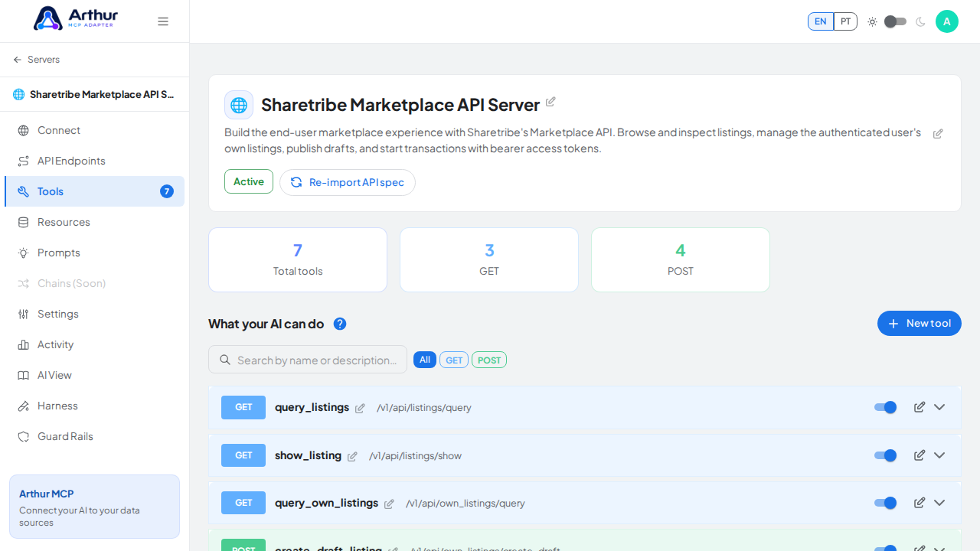Screen dimensions: 980x551
Task: Open the Settings section
Action: (x=94, y=314)
